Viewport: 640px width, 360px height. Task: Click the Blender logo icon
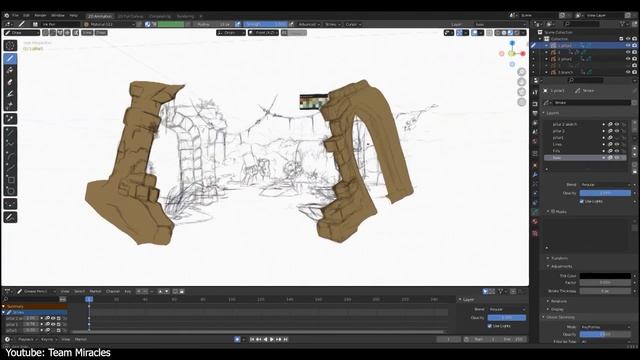[x=7, y=16]
